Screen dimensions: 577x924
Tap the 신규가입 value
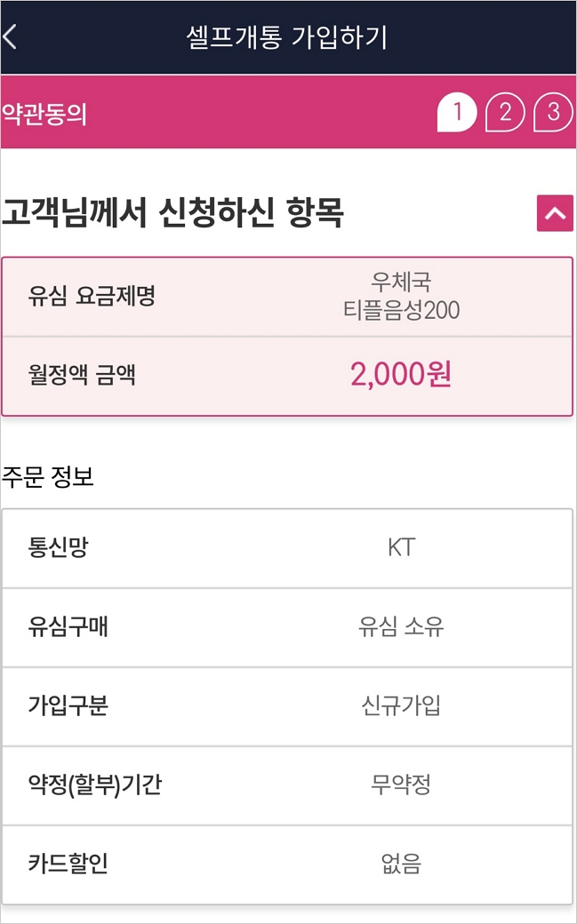tap(401, 706)
